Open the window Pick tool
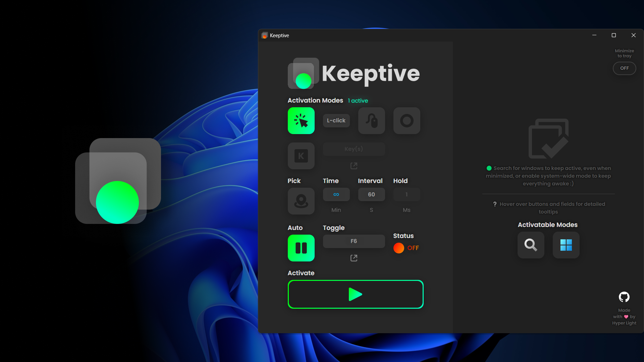Viewport: 644px width, 362px height. [x=301, y=201]
